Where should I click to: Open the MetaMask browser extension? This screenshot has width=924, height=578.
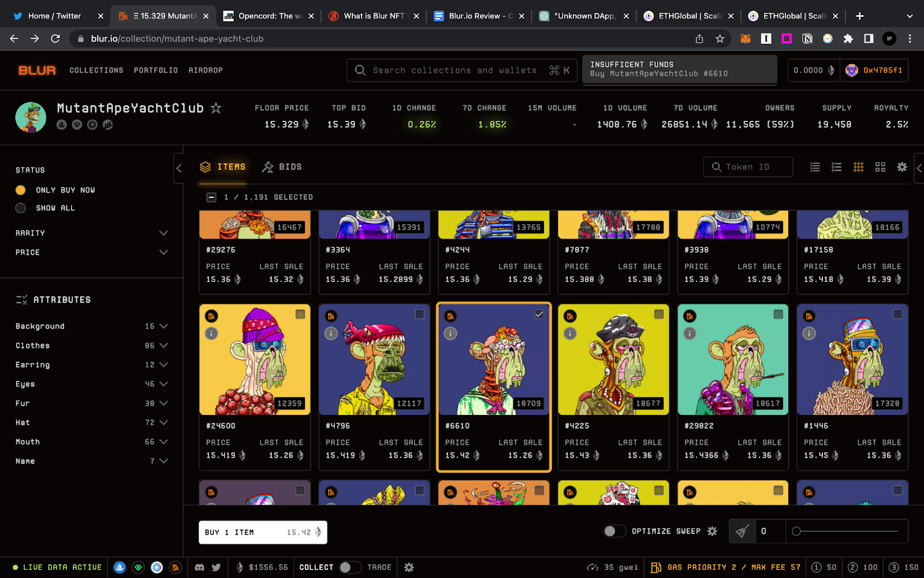point(746,39)
